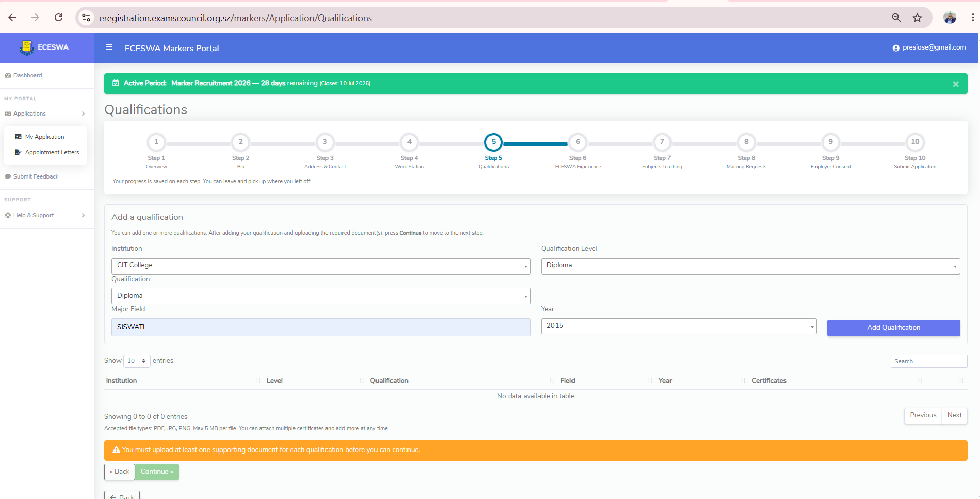Open Appointment Letters in sidebar
Image resolution: width=980 pixels, height=499 pixels.
[47, 152]
